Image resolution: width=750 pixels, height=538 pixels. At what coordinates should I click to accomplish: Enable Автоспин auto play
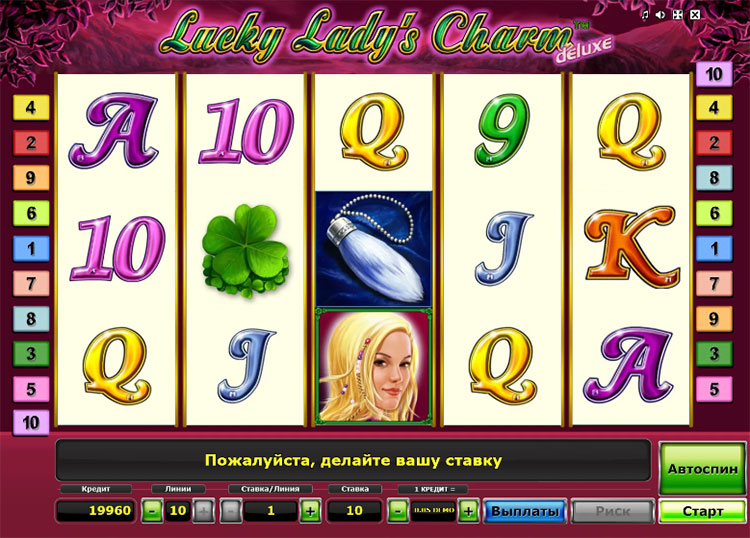(702, 469)
